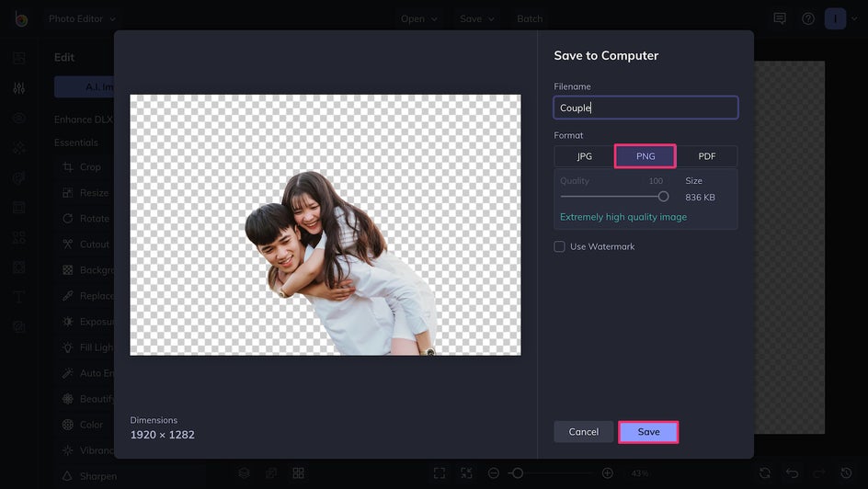
Task: Open the Text sidebar icon
Action: click(x=18, y=297)
